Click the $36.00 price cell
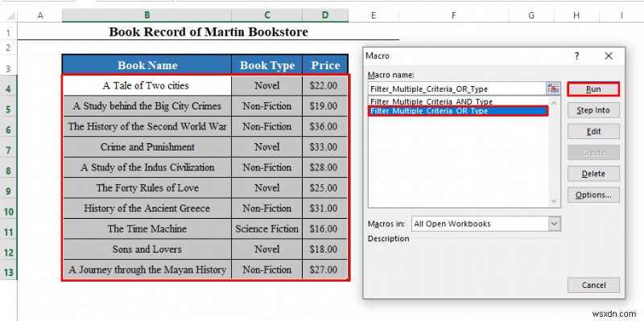The image size is (644, 321). 325,126
